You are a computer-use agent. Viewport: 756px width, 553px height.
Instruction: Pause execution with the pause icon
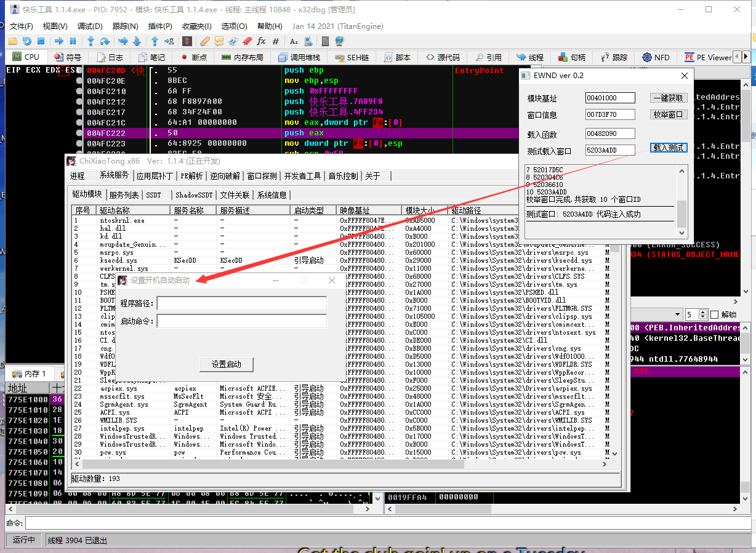tap(73, 41)
